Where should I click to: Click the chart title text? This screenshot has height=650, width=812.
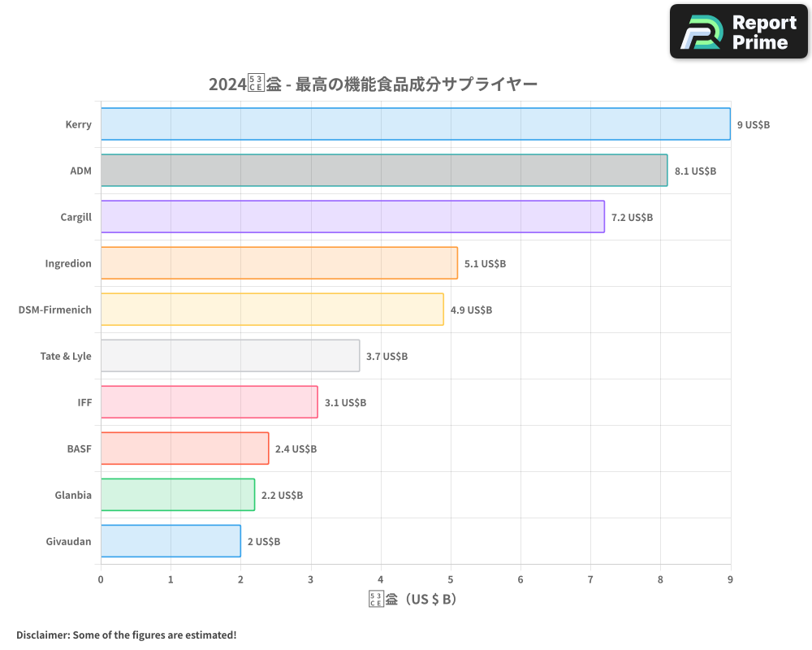[x=373, y=84]
